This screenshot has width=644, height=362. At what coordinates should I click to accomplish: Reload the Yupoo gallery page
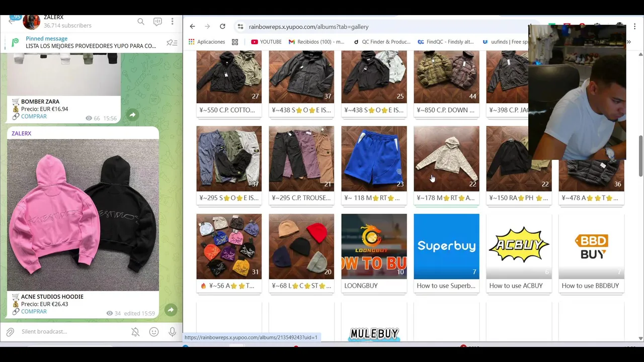coord(222,27)
